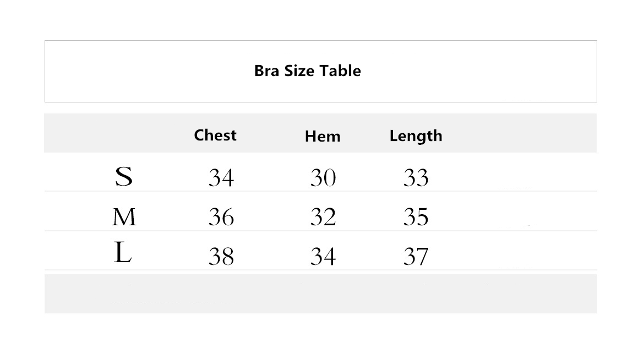Select the Length column header
The image size is (644, 358).
pos(416,135)
